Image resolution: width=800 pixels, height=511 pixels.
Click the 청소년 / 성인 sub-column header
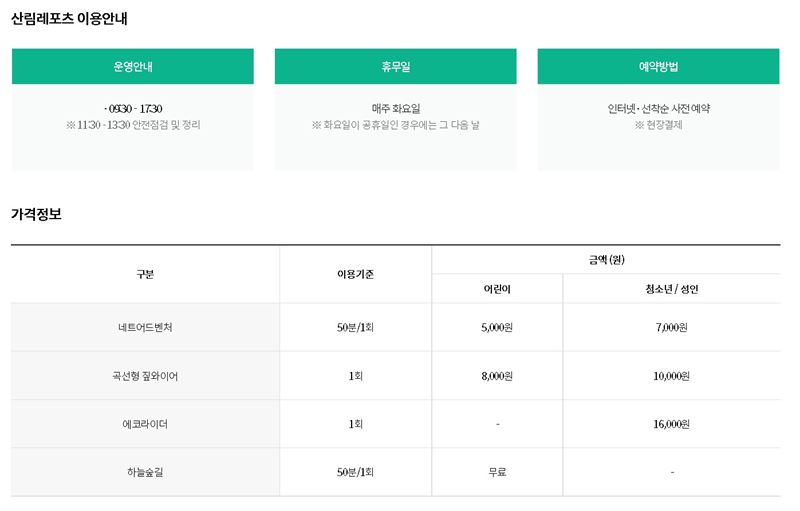click(x=671, y=289)
